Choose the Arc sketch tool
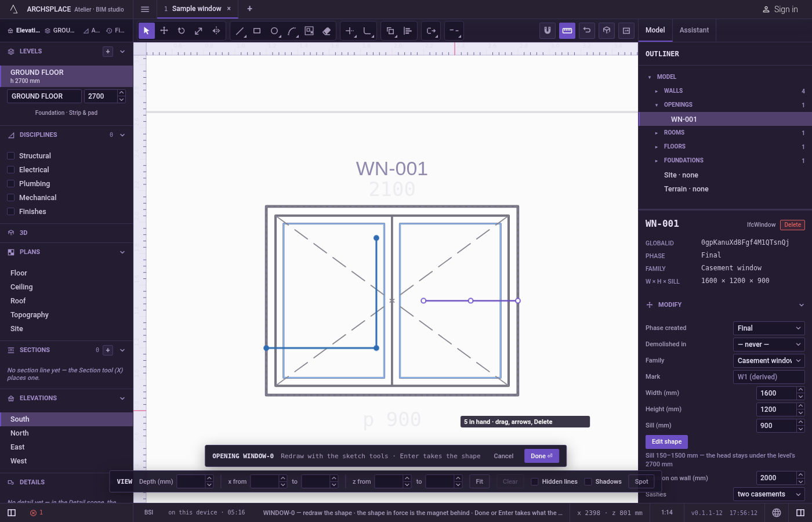This screenshot has width=812, height=522. [292, 31]
